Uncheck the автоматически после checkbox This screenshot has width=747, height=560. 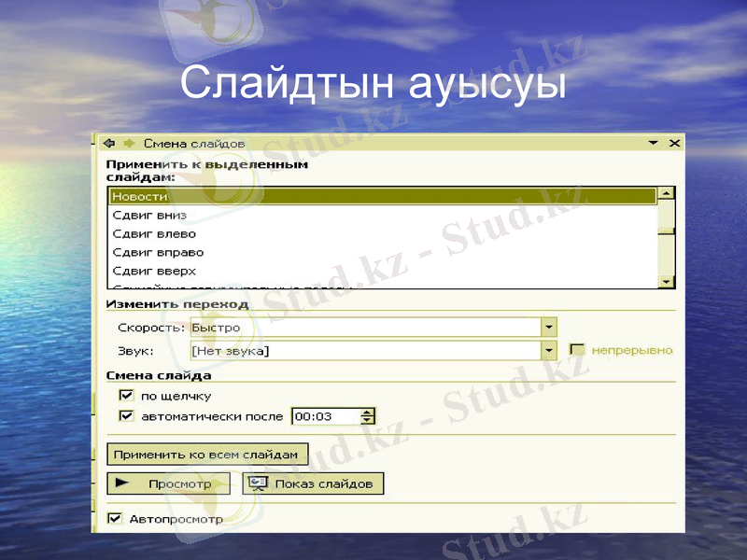coord(127,416)
